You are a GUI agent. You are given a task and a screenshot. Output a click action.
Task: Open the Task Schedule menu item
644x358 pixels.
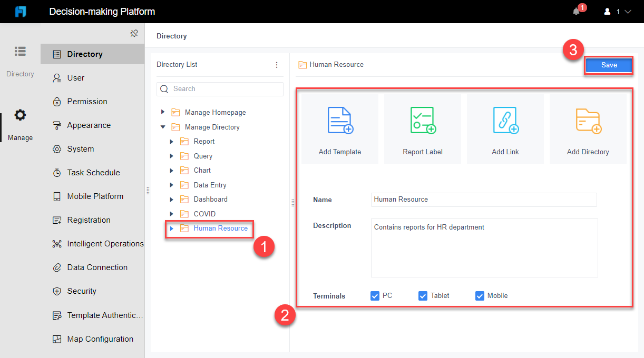coord(91,172)
